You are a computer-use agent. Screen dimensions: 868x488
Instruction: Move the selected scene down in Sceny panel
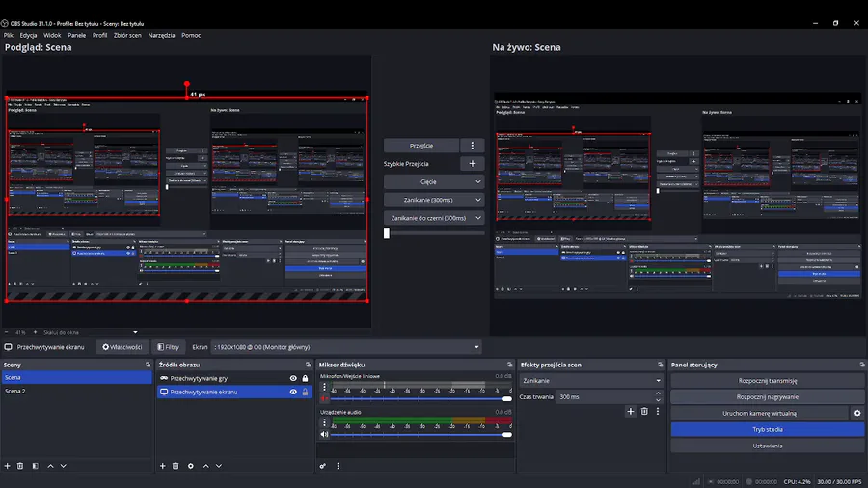(63, 466)
